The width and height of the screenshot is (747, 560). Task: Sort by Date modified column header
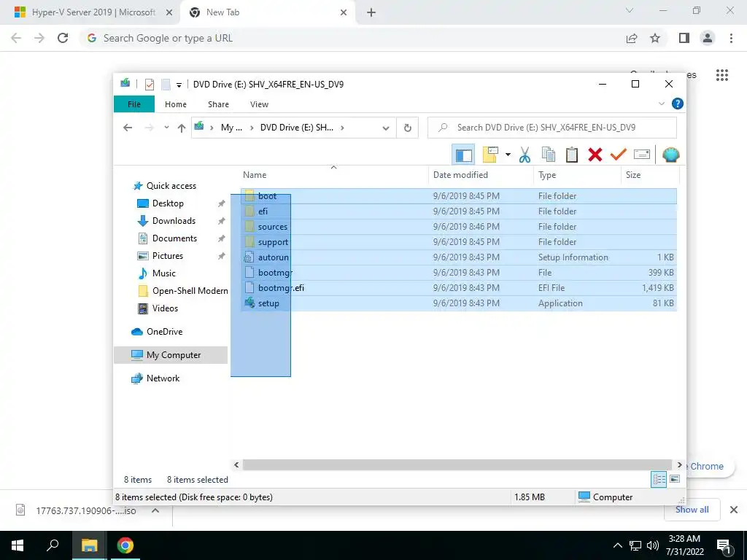pos(481,175)
